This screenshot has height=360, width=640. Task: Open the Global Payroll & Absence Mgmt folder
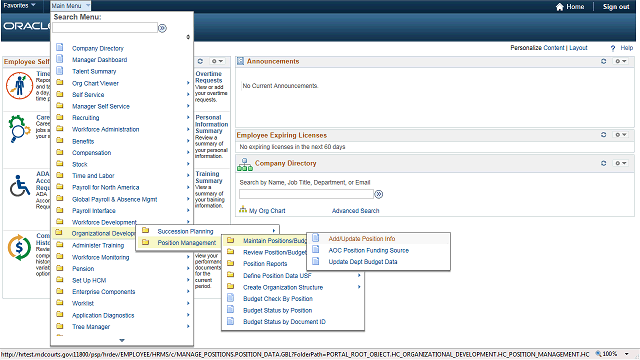point(114,199)
